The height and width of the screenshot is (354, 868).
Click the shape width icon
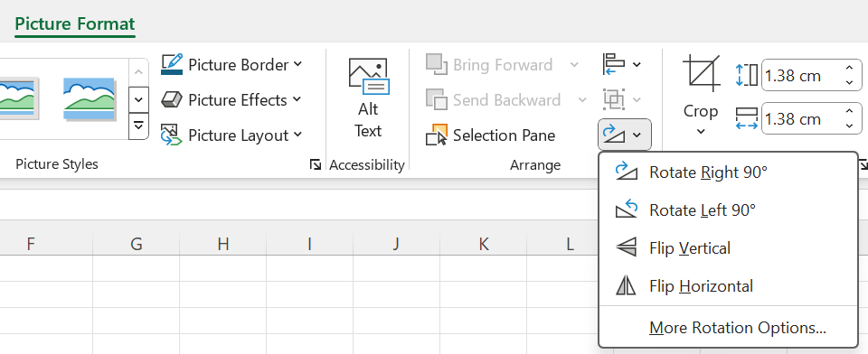coord(746,119)
